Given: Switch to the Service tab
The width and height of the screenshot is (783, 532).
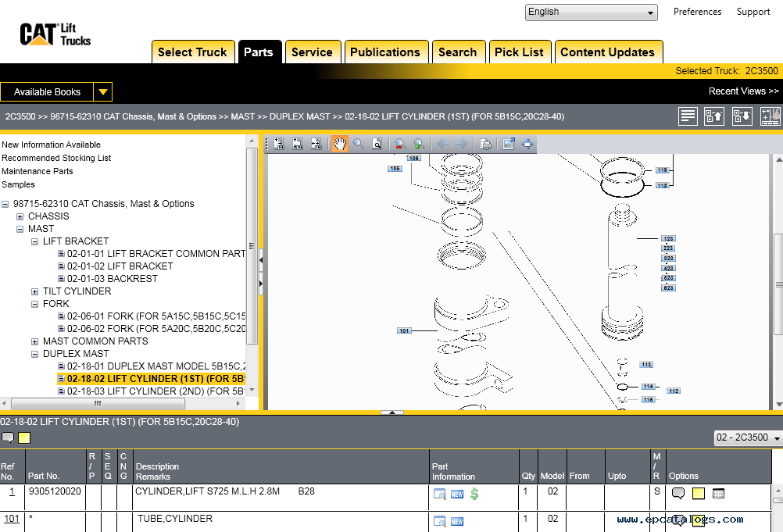Looking at the screenshot, I should pyautogui.click(x=311, y=52).
